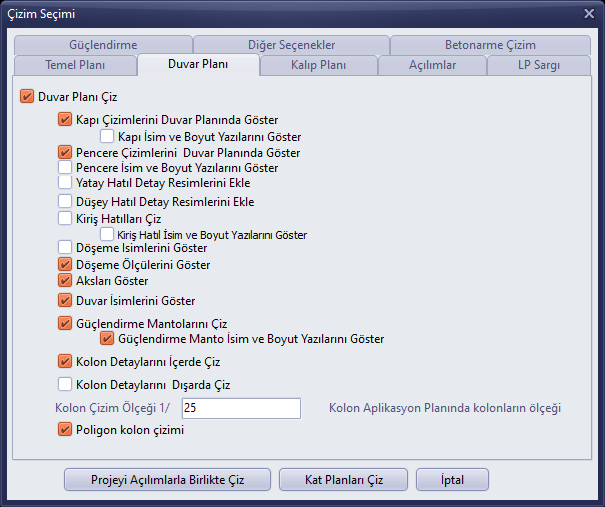The image size is (605, 507).
Task: Disable Duvar İsimlerini Göster
Action: pyautogui.click(x=65, y=300)
